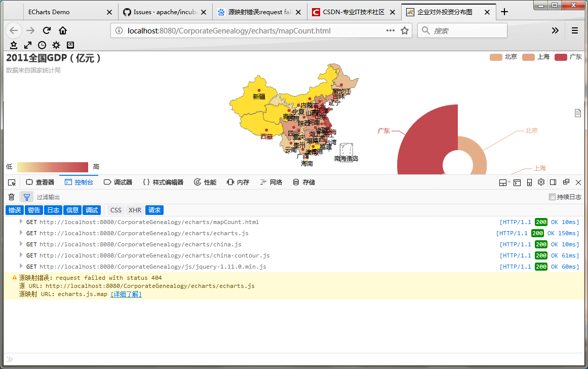The width and height of the screenshot is (588, 369).
Task: Toggle the 广东 legend swatch
Action: point(561,57)
